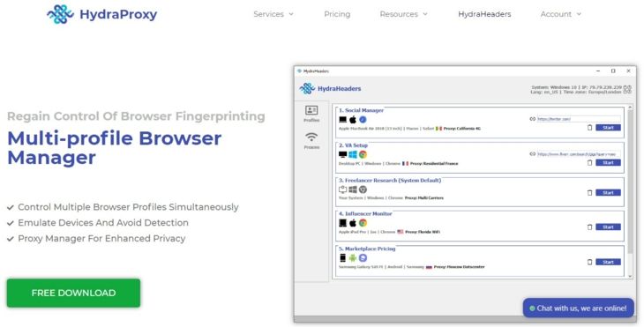
Task: Click the Safari browser icon in Social Manager
Action: coord(363,120)
